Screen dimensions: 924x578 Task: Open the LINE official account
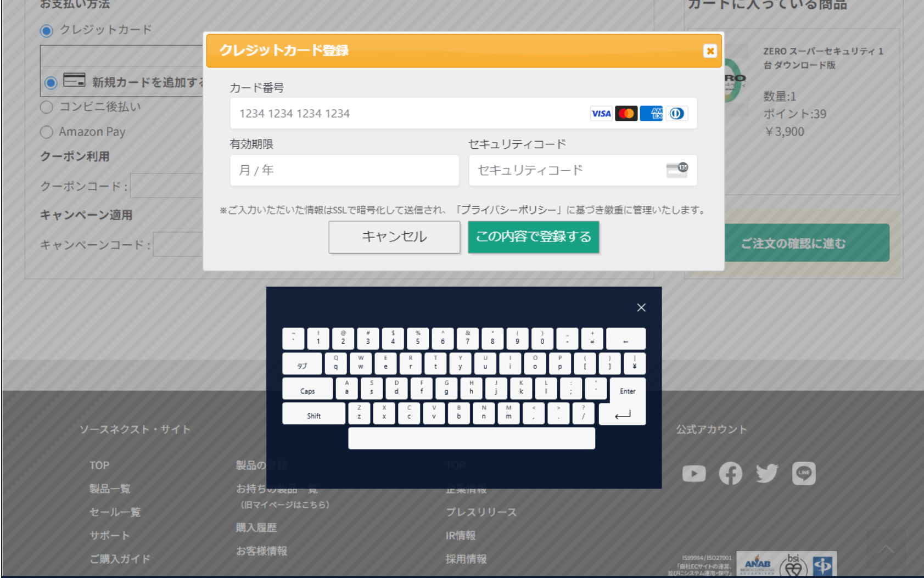[x=804, y=473]
